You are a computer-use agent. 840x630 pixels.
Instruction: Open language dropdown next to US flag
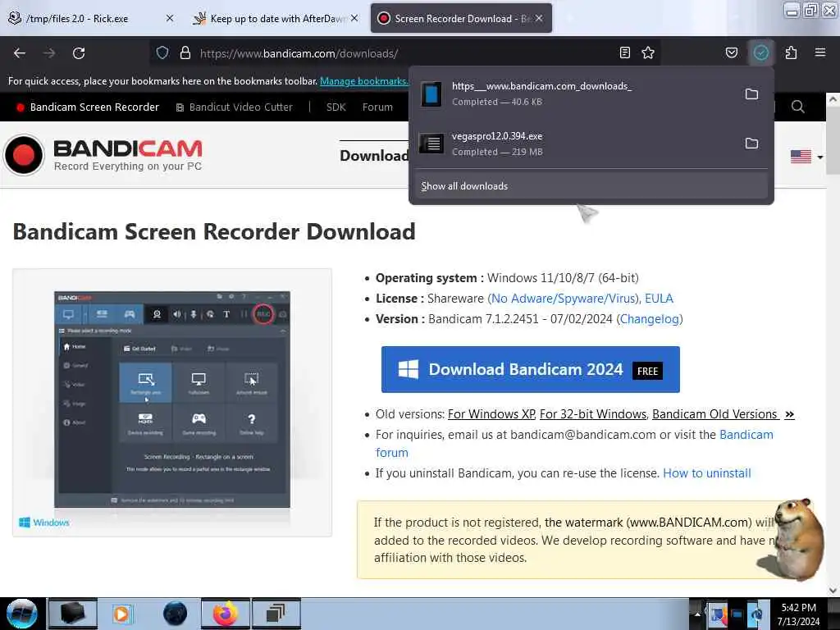point(820,157)
